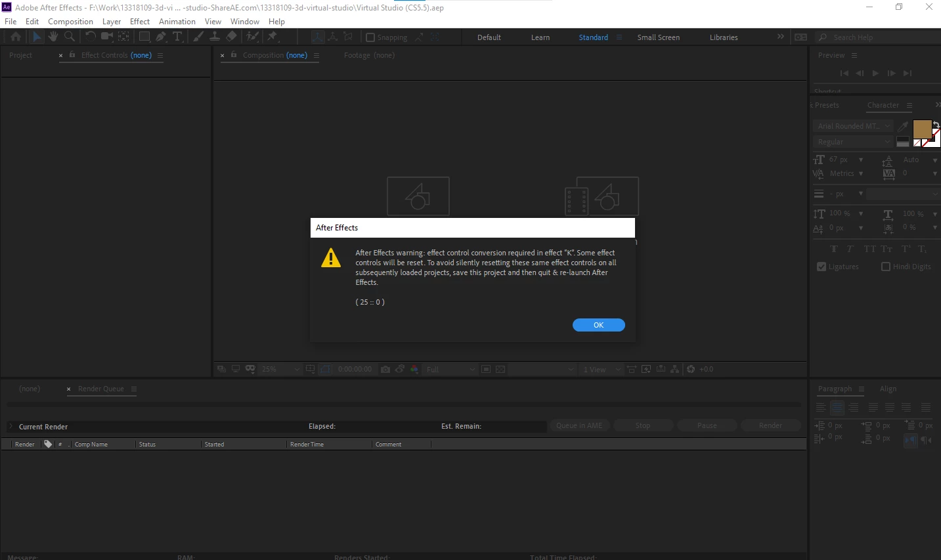Click the Queue in AME button

579,425
